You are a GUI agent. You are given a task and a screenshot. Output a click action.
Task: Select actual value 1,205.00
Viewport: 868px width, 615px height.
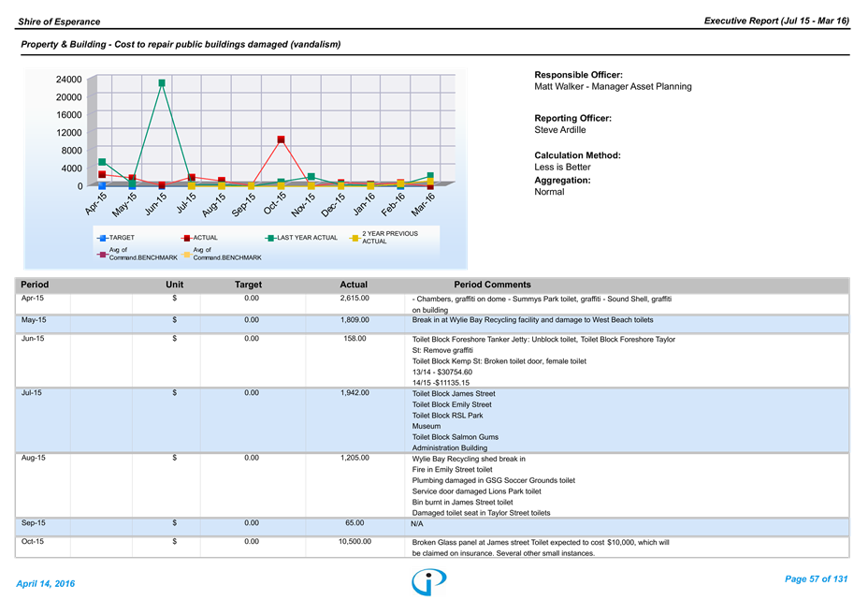click(354, 458)
